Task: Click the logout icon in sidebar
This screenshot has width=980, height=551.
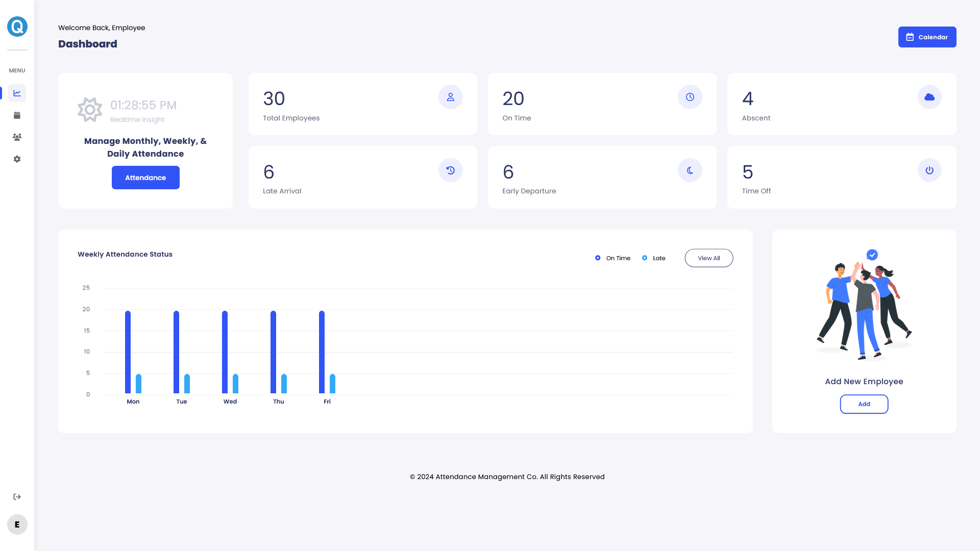Action: (x=17, y=497)
